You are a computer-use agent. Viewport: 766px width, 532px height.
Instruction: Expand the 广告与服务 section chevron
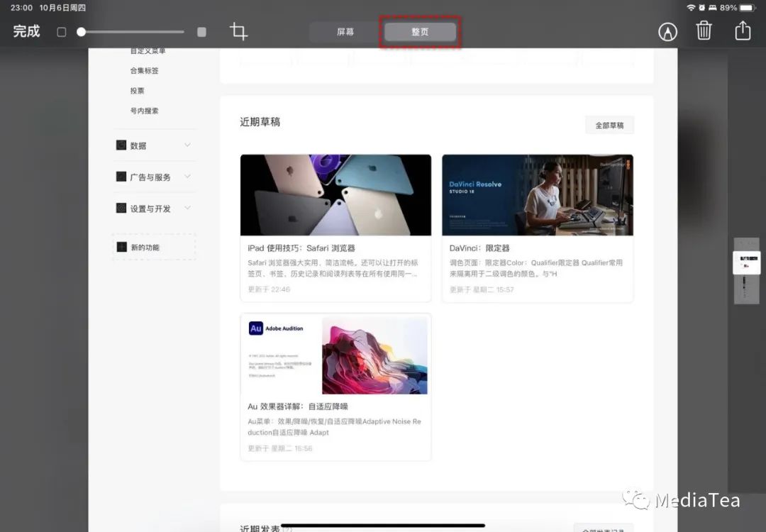pyautogui.click(x=187, y=177)
